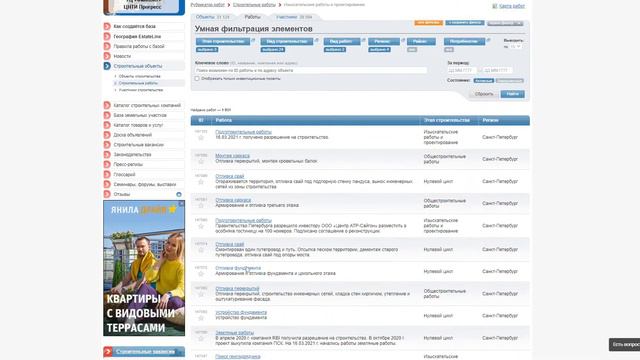Open 'Пресс-релизы' sidebar link

pyautogui.click(x=128, y=164)
